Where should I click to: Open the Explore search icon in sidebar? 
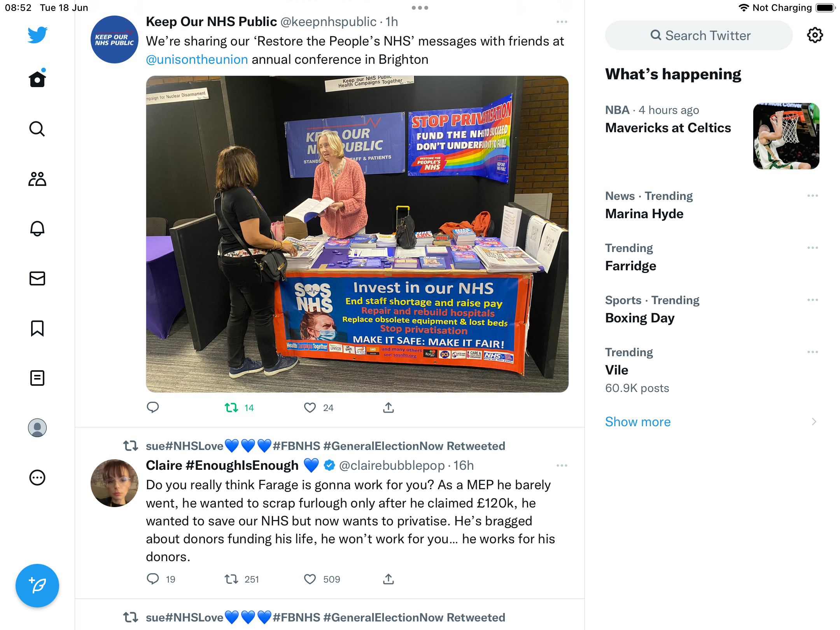click(37, 129)
